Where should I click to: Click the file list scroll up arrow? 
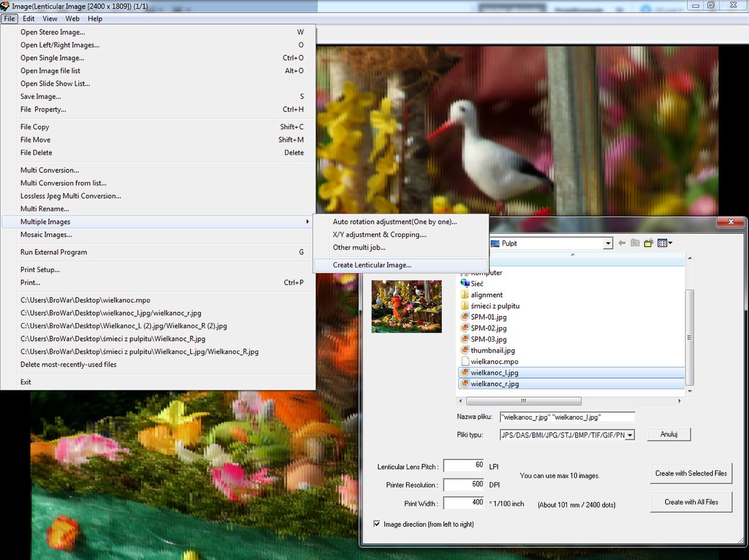[690, 258]
